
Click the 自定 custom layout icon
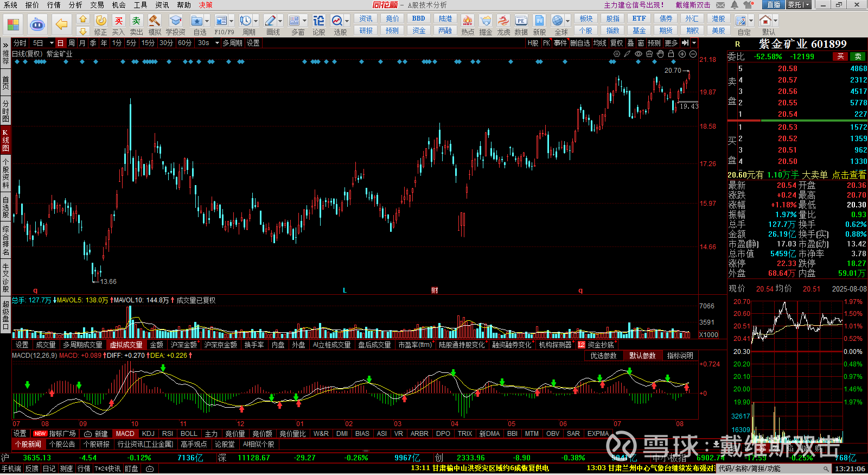741,21
